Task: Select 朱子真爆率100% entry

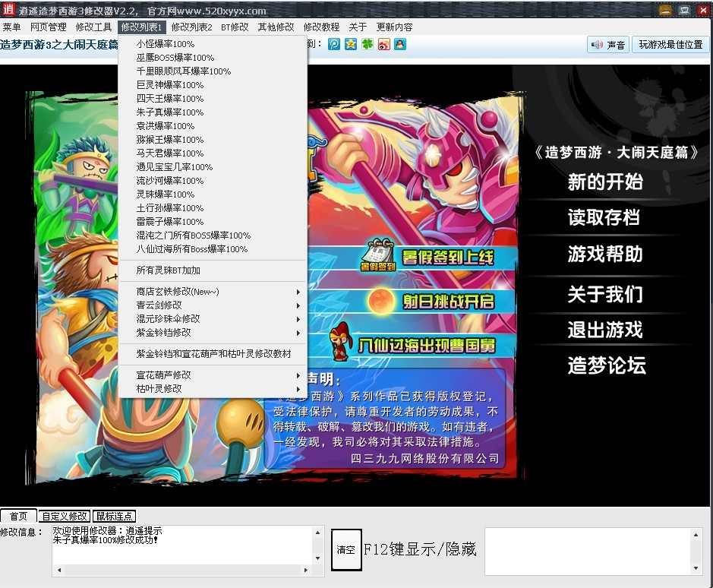Action: coord(213,112)
